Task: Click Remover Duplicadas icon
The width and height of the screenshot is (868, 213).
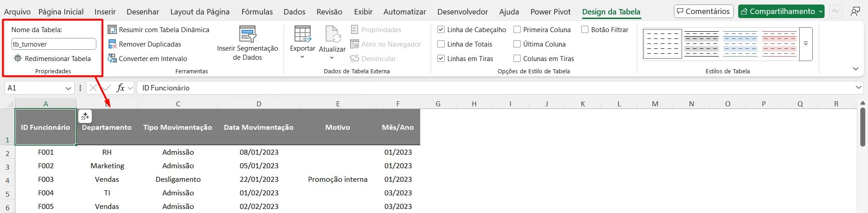Action: pos(112,44)
